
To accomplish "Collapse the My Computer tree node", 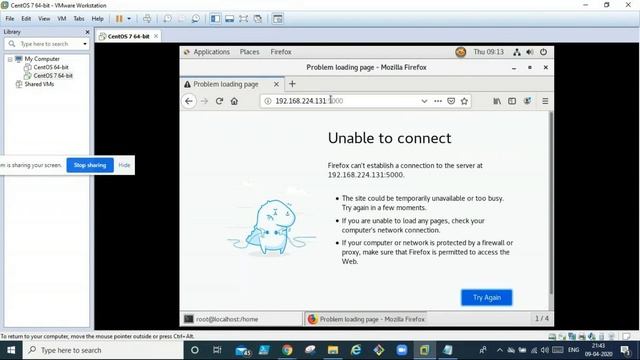I will 10,59.
